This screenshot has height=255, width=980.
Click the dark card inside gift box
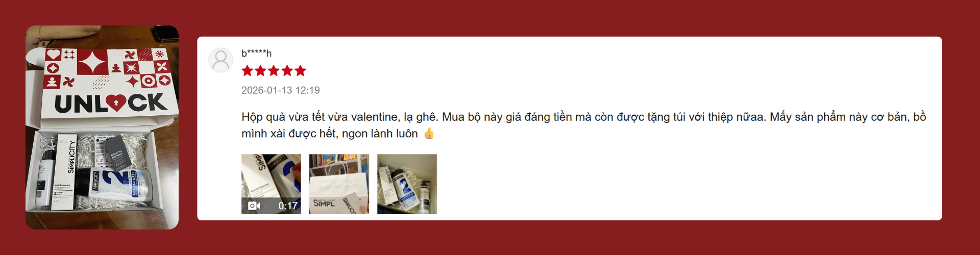[117, 153]
